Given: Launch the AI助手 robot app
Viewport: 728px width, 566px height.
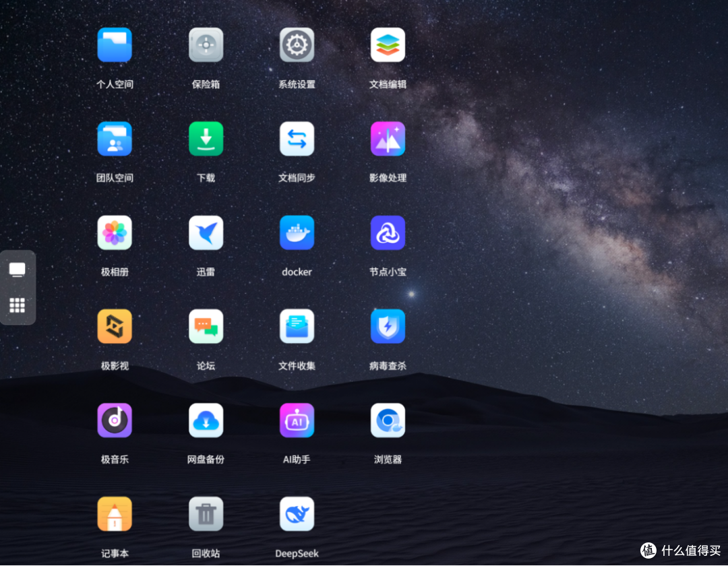Looking at the screenshot, I should tap(297, 420).
